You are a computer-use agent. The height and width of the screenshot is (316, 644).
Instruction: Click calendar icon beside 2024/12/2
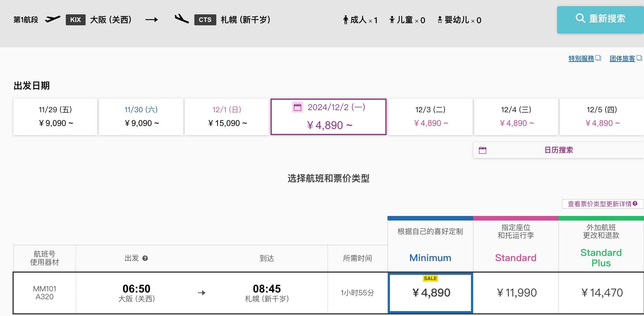(297, 107)
